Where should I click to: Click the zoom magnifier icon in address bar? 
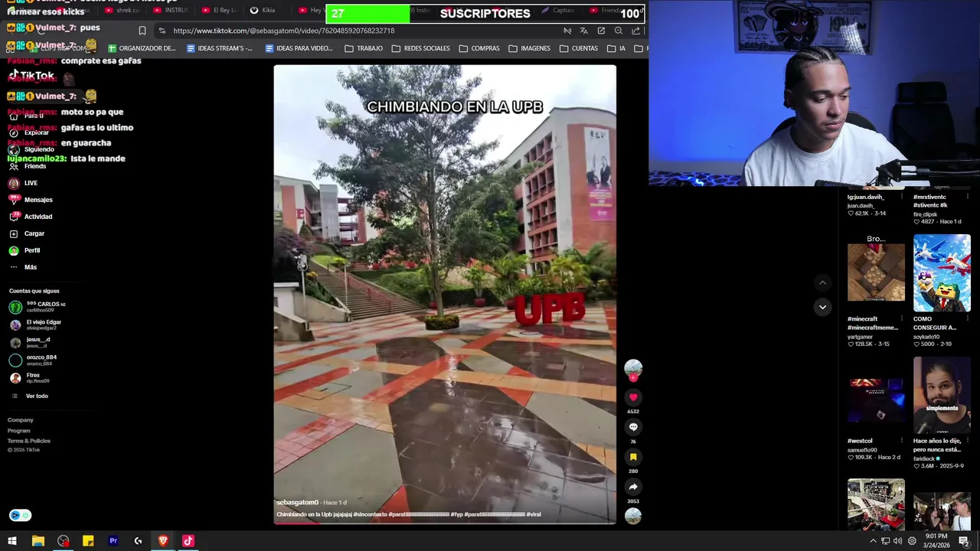[x=619, y=31]
